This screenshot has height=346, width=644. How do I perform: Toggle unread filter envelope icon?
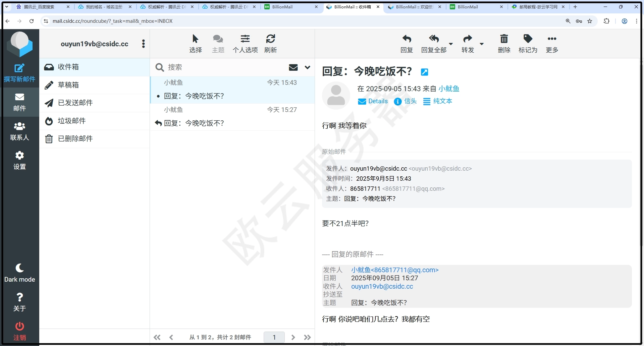pyautogui.click(x=293, y=67)
